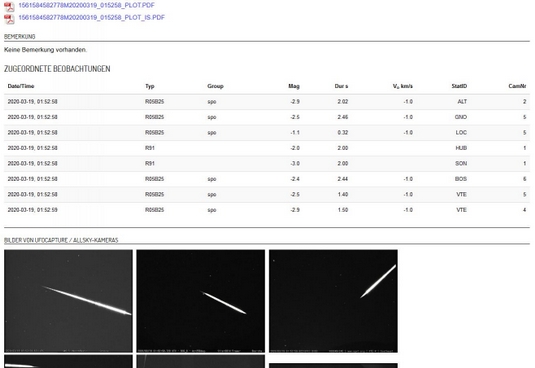This screenshot has height=368, width=535.
Task: Select the observation row for station HUB
Action: [x=267, y=148]
